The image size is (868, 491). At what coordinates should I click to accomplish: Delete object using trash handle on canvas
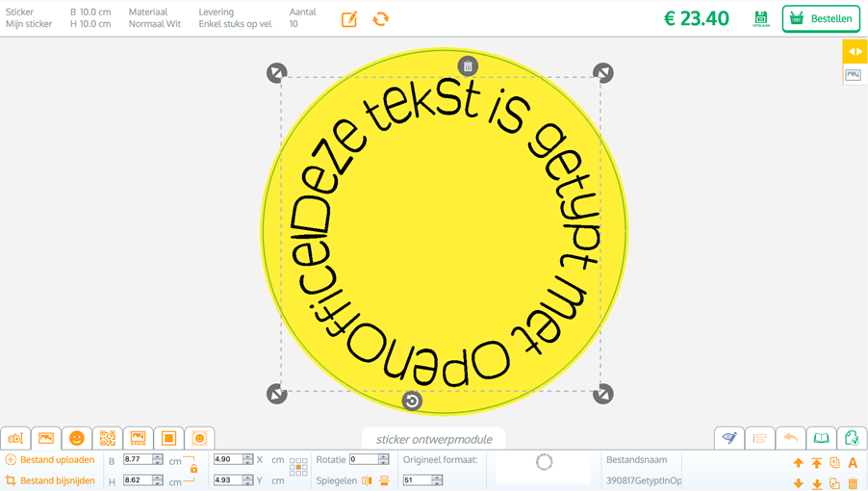(468, 66)
